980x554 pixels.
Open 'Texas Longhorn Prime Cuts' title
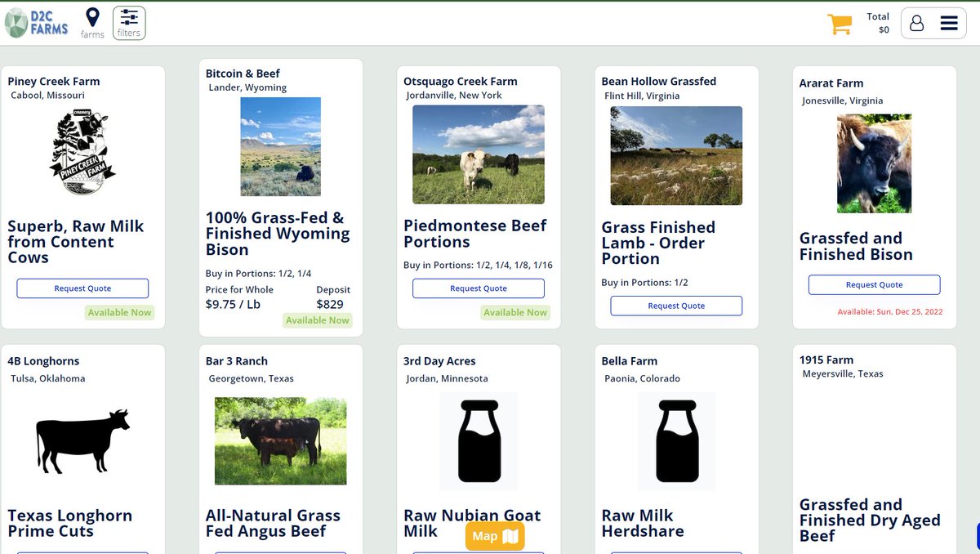pos(69,523)
